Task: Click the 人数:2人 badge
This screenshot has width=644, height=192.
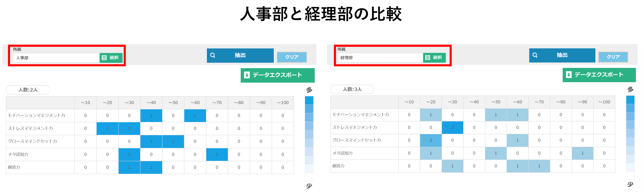Action: tap(28, 90)
